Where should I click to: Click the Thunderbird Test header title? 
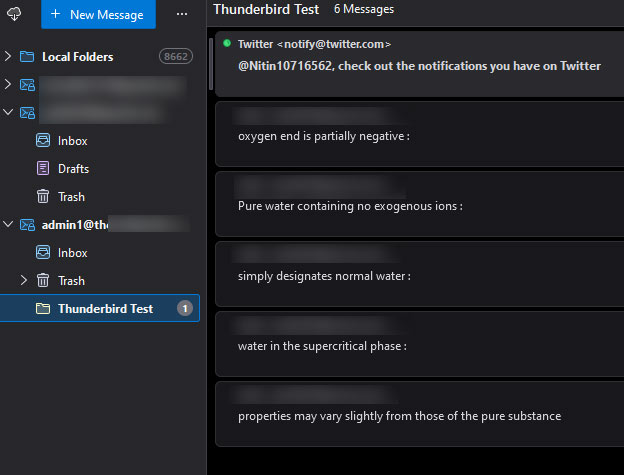point(266,9)
